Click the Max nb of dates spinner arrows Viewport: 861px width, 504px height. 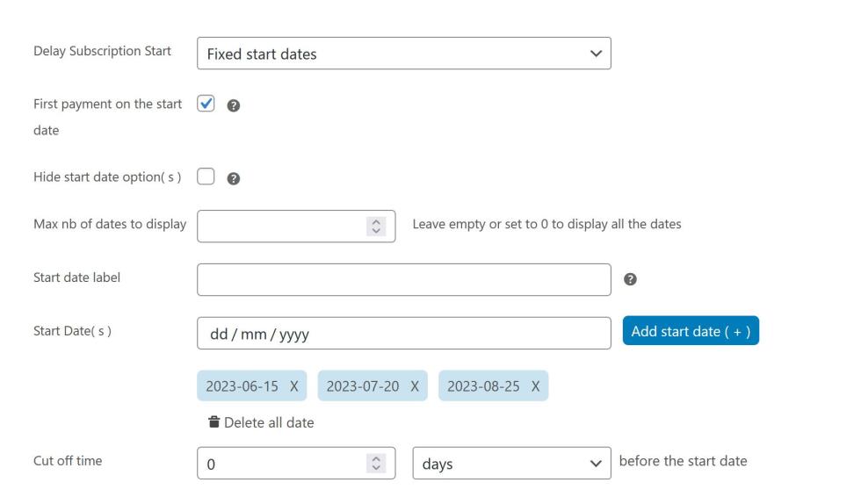(376, 227)
